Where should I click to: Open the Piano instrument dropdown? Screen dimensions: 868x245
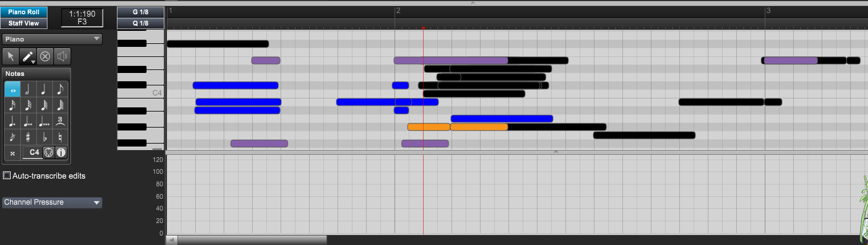[x=52, y=39]
